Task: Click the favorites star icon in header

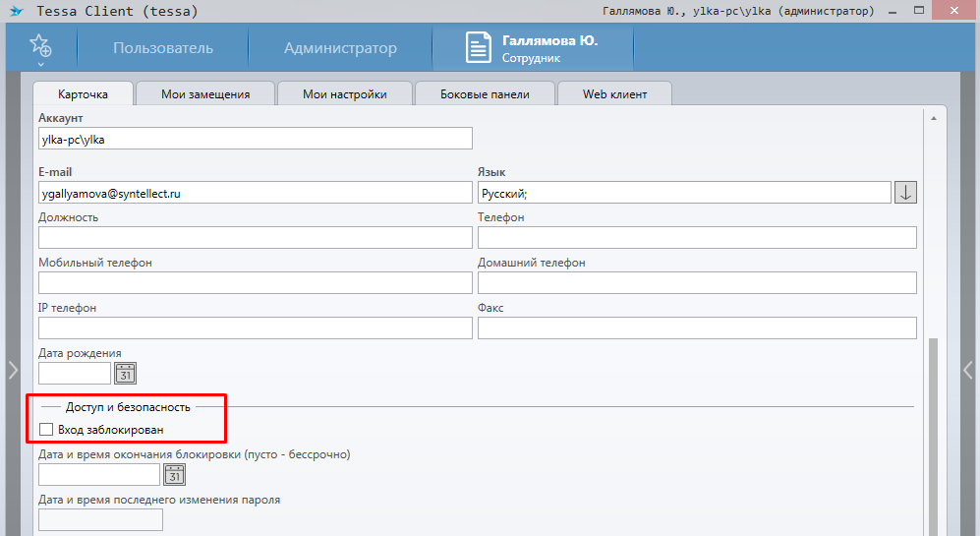Action: click(39, 46)
